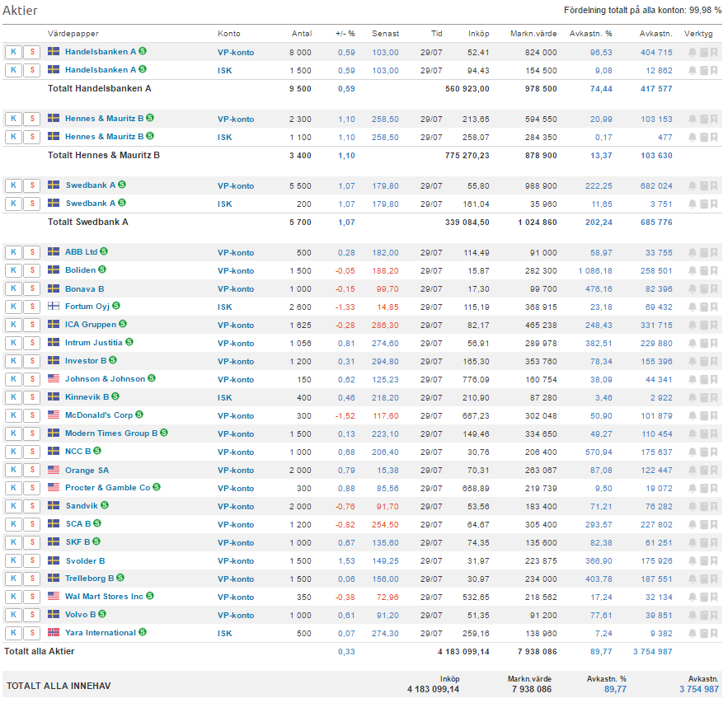The image size is (728, 703).
Task: Click VP-konto link in the Sandvik row
Action: tap(236, 506)
